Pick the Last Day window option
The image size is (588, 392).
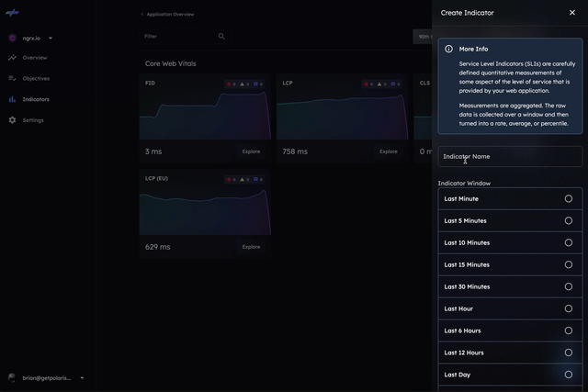coord(568,375)
